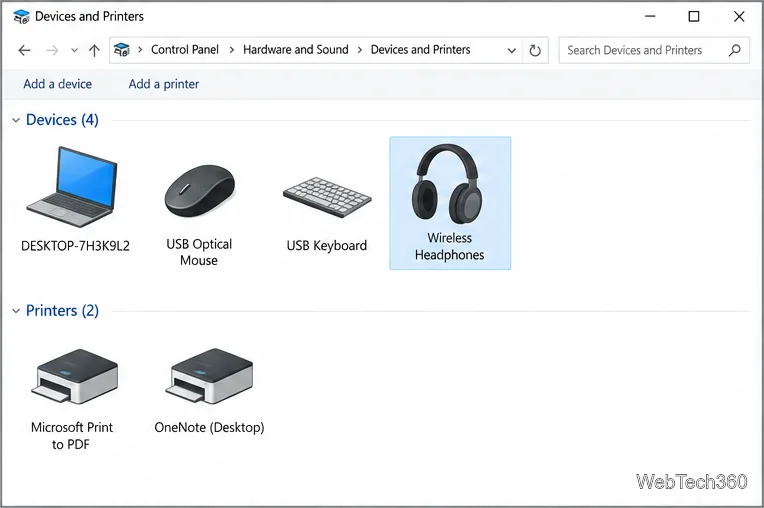
Task: Expand the chevron after Control Panel breadcrumb
Action: 231,50
